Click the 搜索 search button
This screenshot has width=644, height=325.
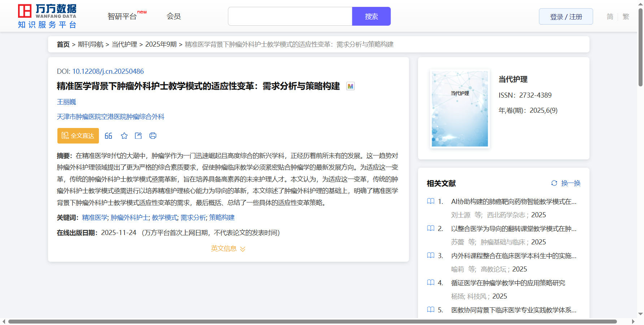pos(371,16)
